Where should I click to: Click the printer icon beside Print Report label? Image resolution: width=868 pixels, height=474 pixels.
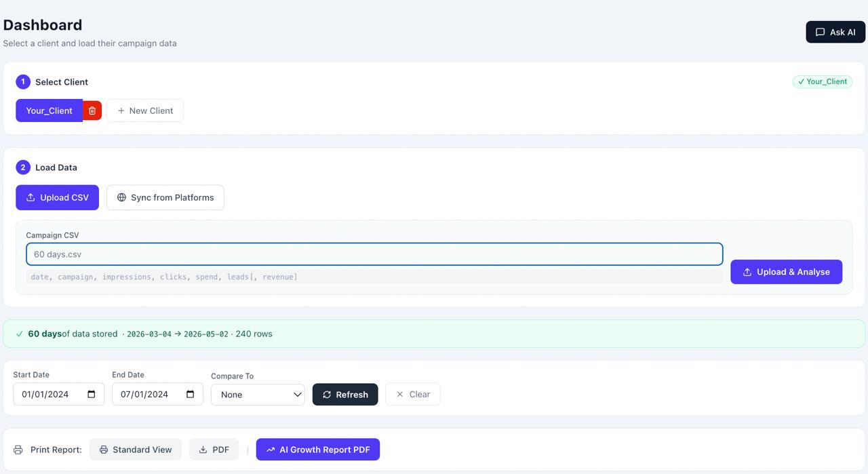click(18, 450)
